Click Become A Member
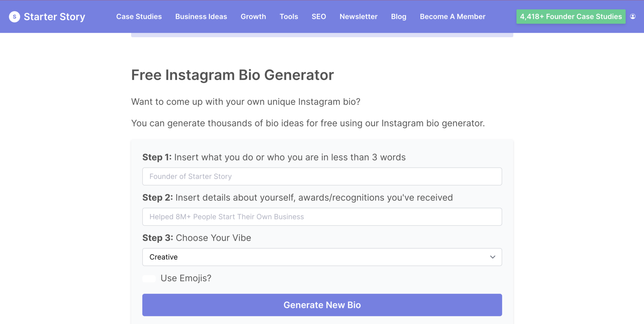This screenshot has height=324, width=644. pos(452,17)
